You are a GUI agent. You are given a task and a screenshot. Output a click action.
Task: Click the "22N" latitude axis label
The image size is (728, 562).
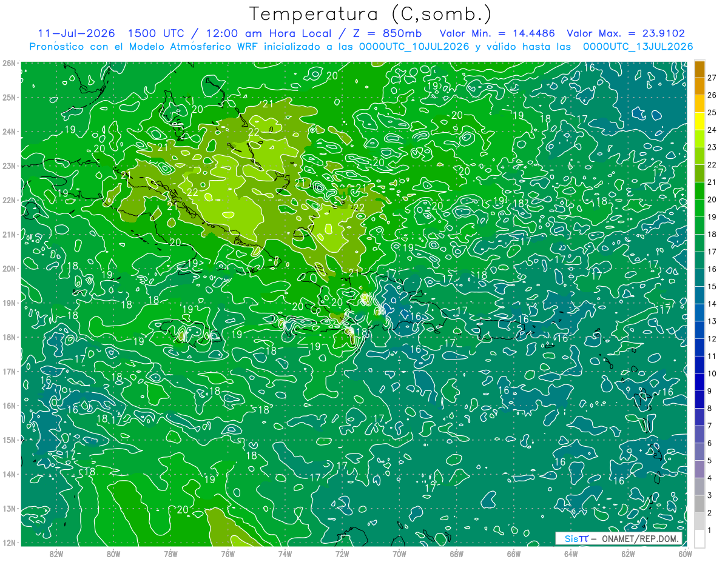pos(9,200)
